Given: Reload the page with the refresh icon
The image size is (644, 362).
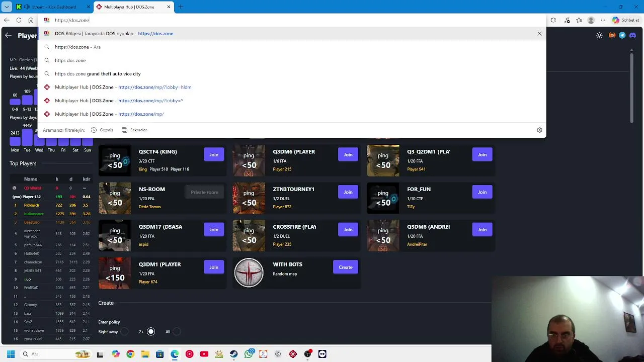Looking at the screenshot, I should [19, 20].
